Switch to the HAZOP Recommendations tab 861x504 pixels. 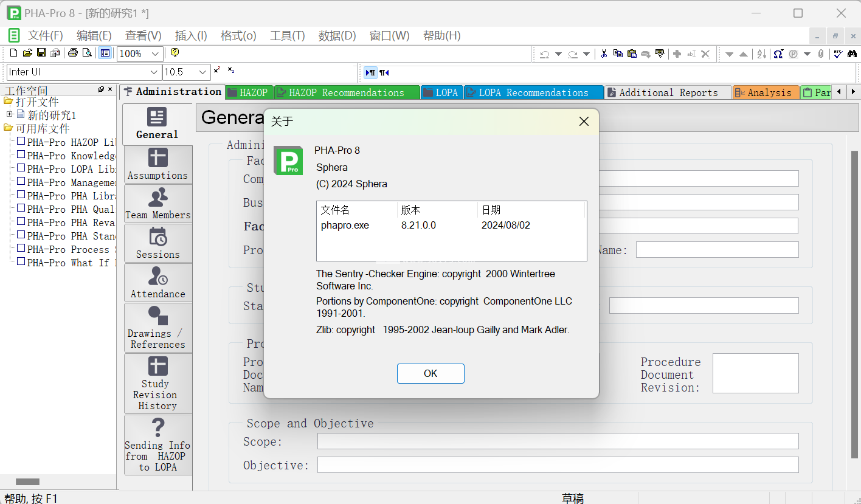(x=346, y=92)
